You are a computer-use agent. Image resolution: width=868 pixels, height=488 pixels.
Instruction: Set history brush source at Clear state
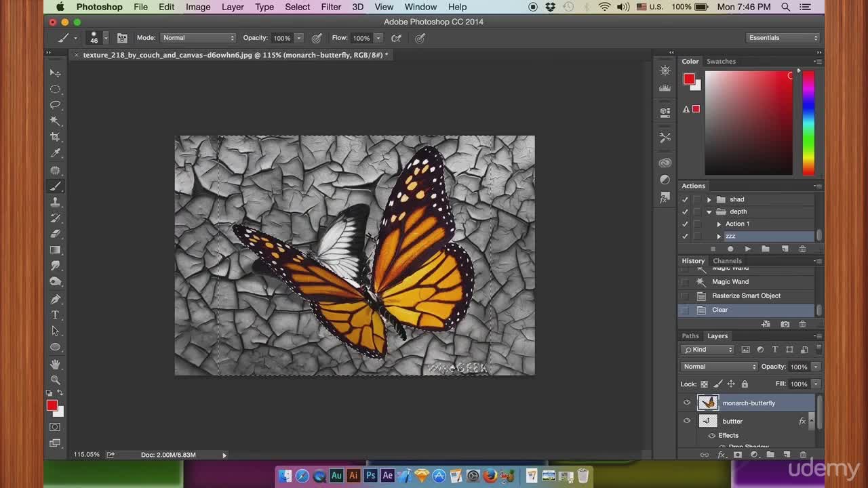[684, 310]
